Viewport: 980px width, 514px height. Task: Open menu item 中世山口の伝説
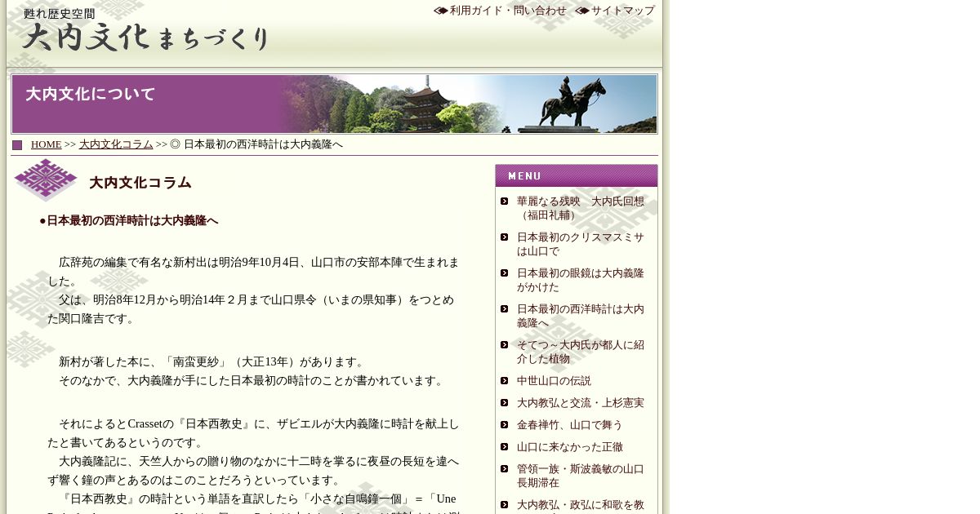tap(554, 381)
